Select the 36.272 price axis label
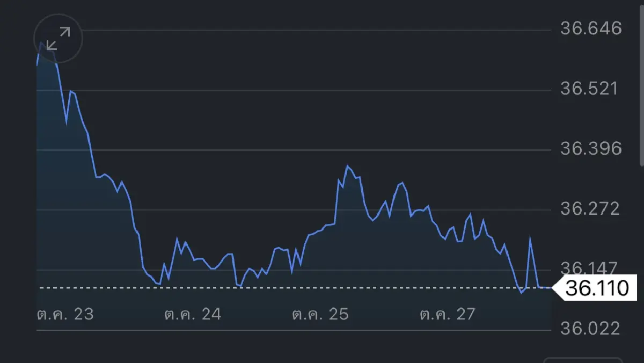The width and height of the screenshot is (644, 363). point(590,208)
